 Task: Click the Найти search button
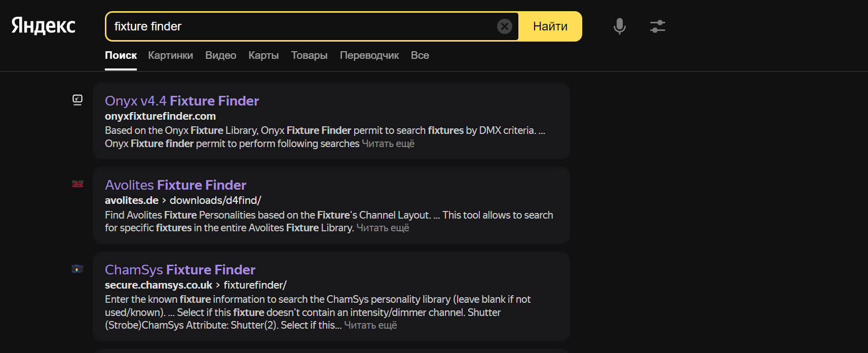(550, 26)
